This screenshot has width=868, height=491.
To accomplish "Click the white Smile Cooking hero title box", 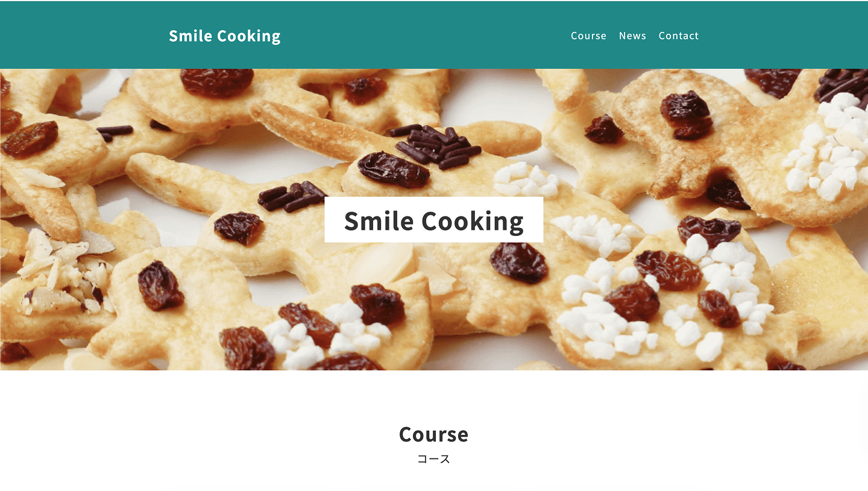I will tap(433, 220).
